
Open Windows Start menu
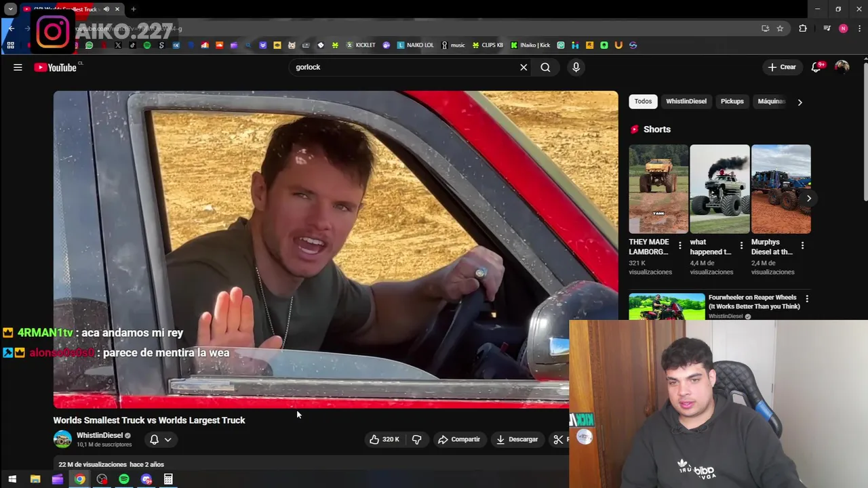coord(12,479)
